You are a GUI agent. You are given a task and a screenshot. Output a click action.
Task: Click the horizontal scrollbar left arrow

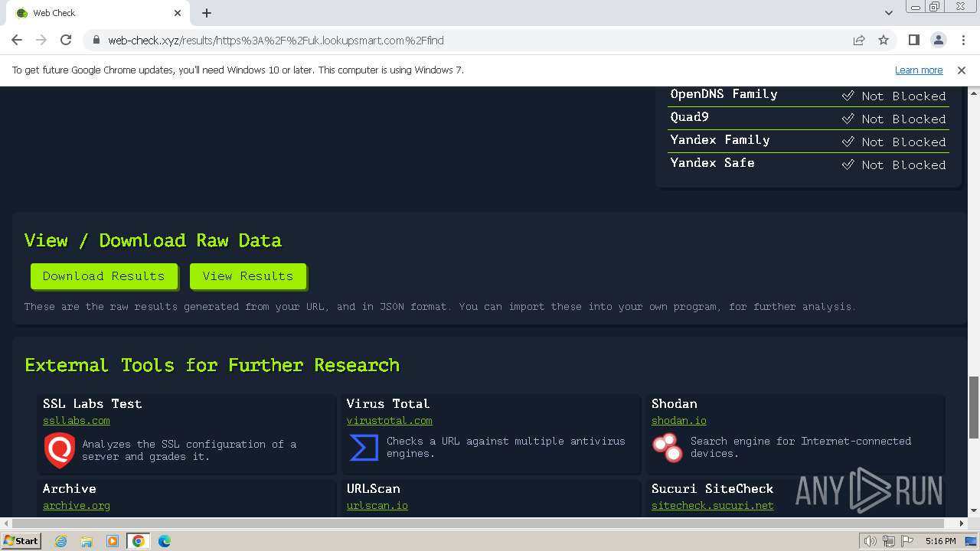[x=5, y=523]
